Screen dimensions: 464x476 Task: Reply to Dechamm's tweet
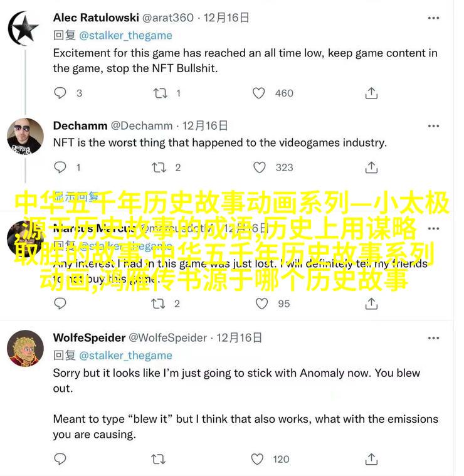click(60, 167)
